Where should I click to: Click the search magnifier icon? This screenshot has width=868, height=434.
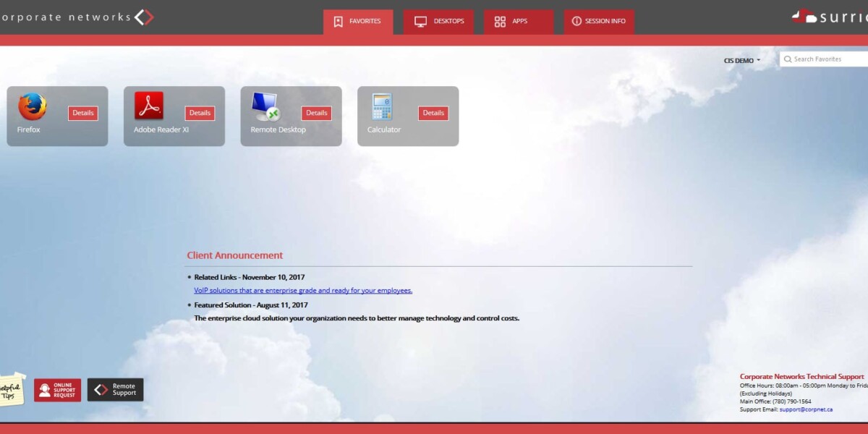[787, 59]
